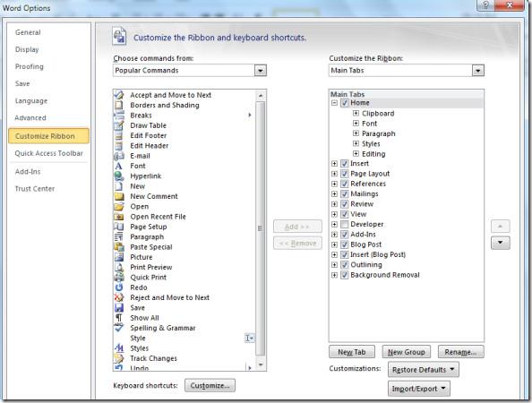The width and height of the screenshot is (532, 403).
Task: Click the Rename button
Action: click(460, 352)
